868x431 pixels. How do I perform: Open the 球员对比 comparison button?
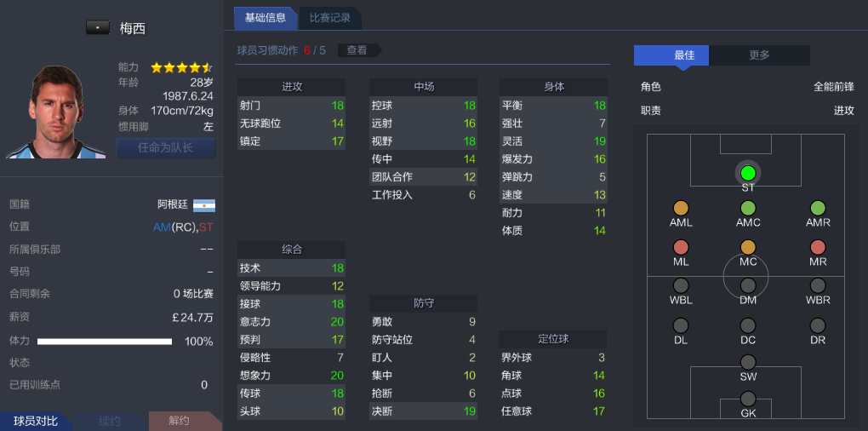(36, 421)
